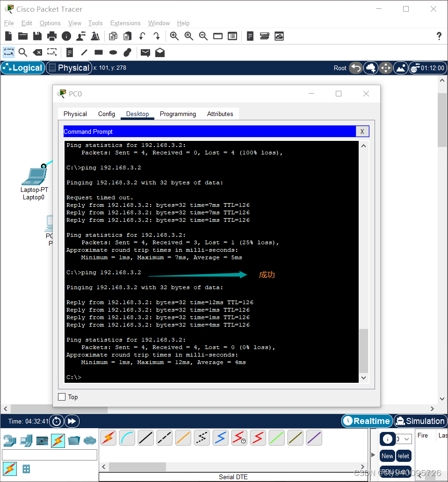Click the Inspect magnifier tool

coord(23,52)
